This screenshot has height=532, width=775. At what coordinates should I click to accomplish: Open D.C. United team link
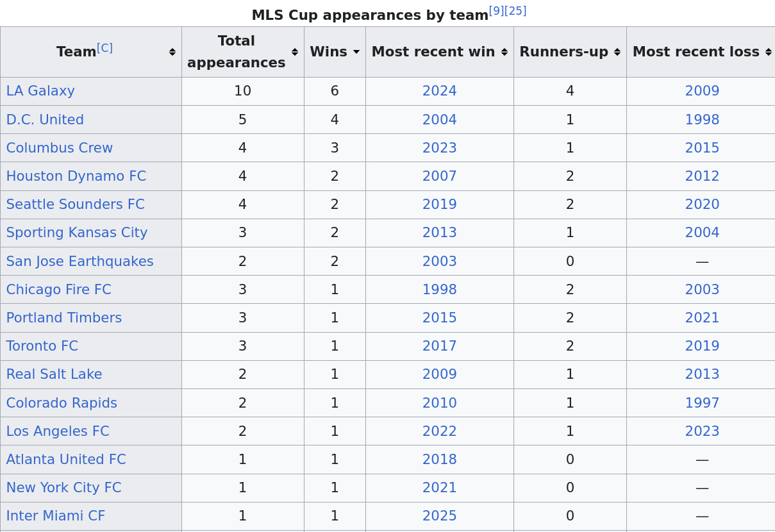click(x=45, y=120)
